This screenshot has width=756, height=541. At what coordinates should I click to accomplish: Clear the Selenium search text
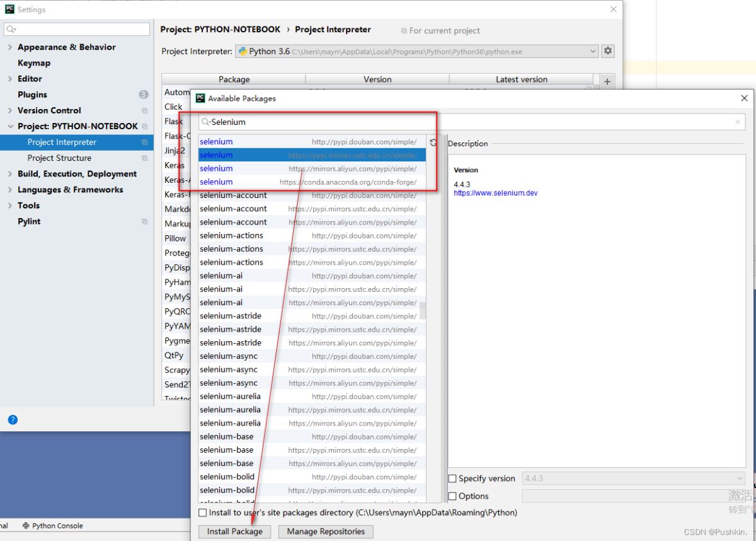click(x=738, y=122)
